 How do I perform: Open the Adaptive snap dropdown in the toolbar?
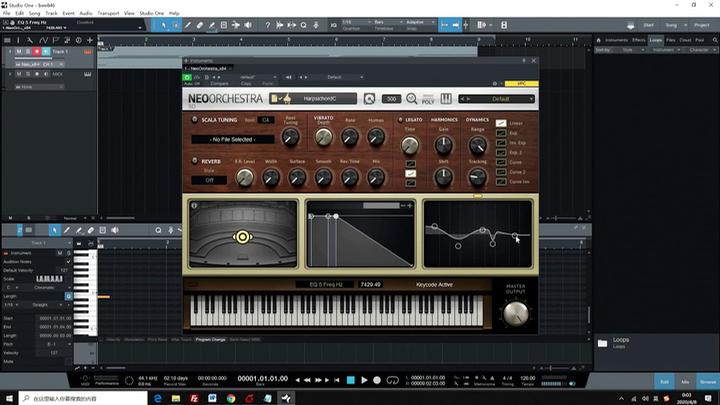(x=420, y=22)
